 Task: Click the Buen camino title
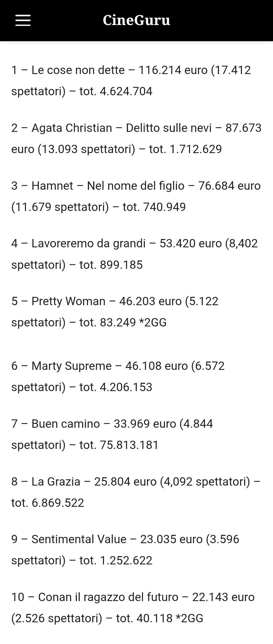[x=65, y=424]
